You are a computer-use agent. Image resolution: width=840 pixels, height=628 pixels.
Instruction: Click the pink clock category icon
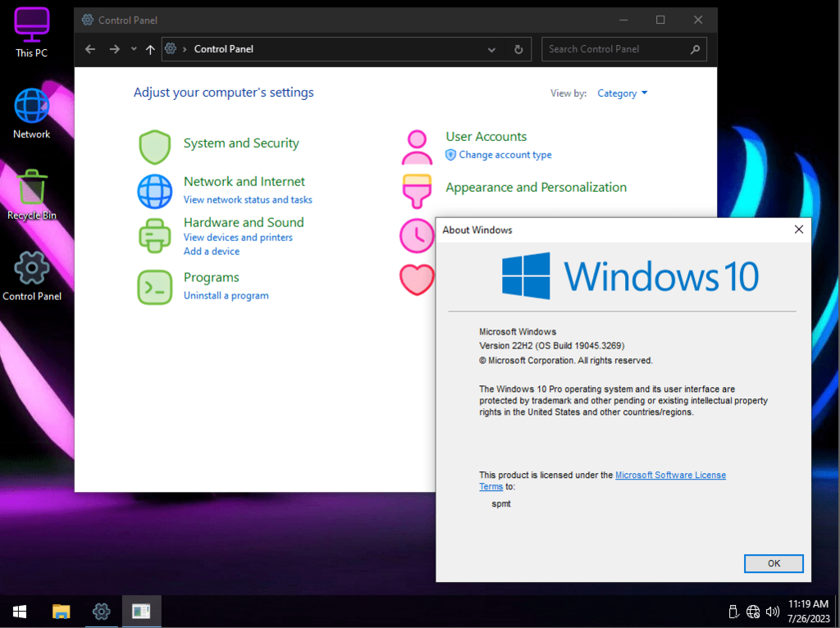pos(417,235)
